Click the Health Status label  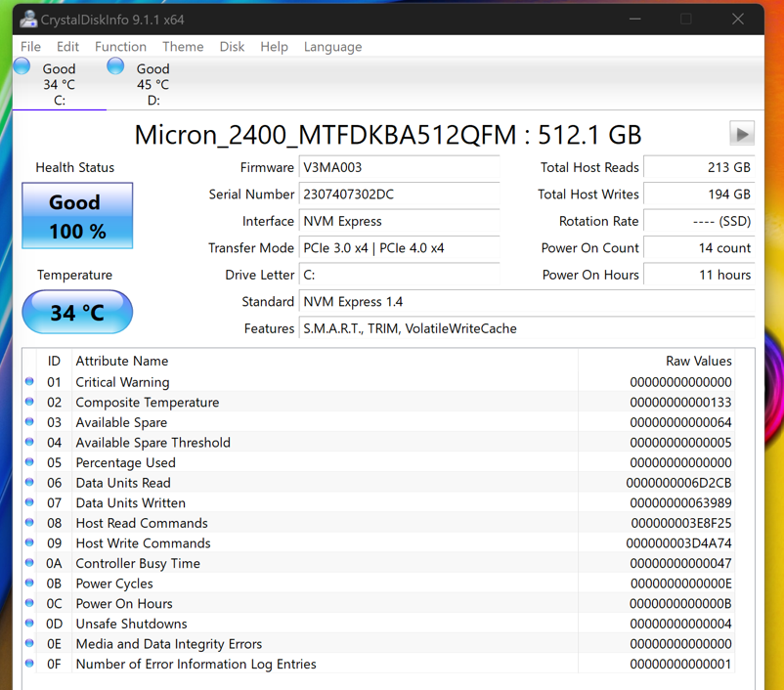point(75,167)
